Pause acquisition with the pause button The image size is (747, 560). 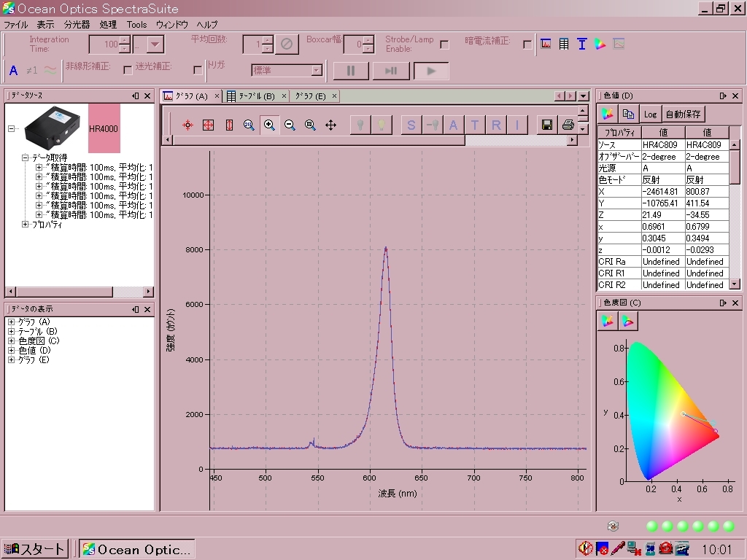pyautogui.click(x=351, y=71)
